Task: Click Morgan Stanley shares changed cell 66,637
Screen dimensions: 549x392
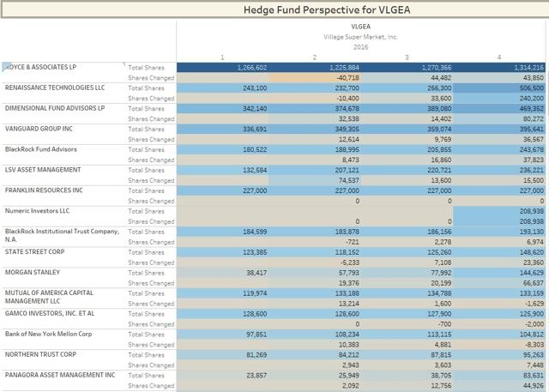Action: 499,283
